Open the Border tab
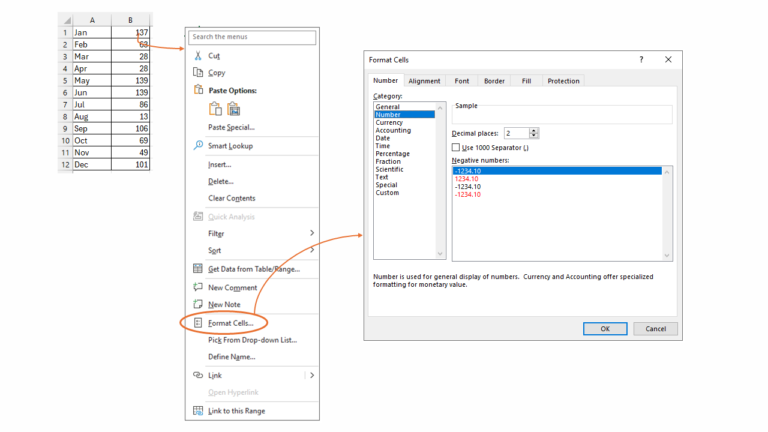 point(494,81)
